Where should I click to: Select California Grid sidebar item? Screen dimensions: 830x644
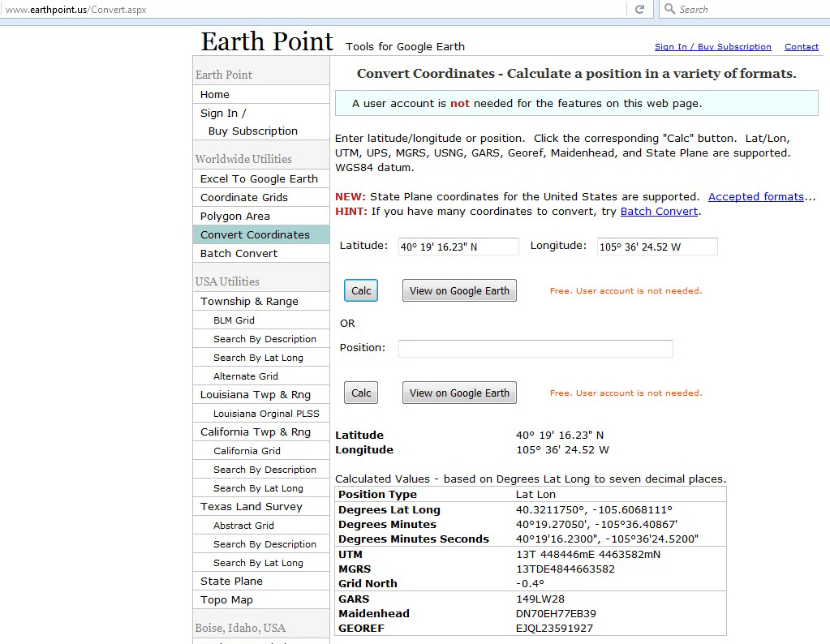261,451
